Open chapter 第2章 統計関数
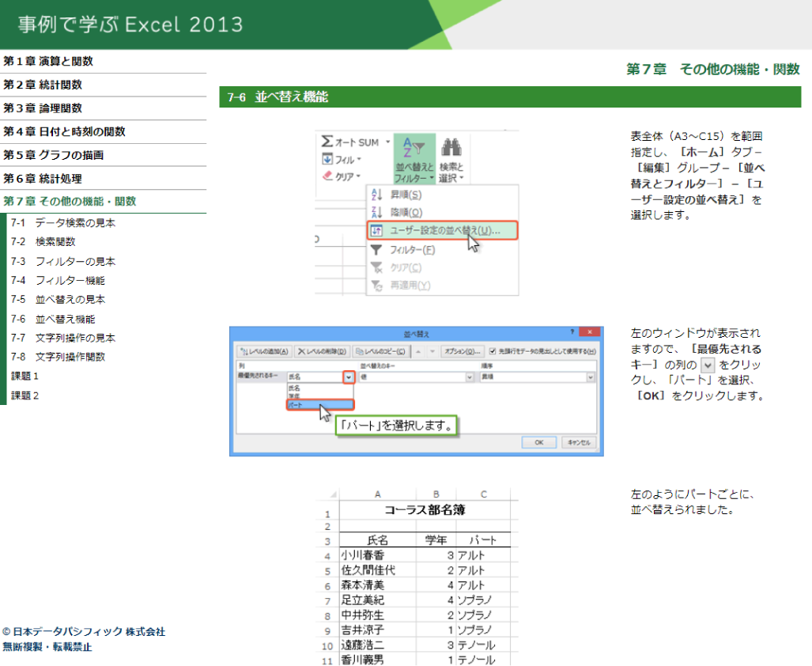 point(43,85)
